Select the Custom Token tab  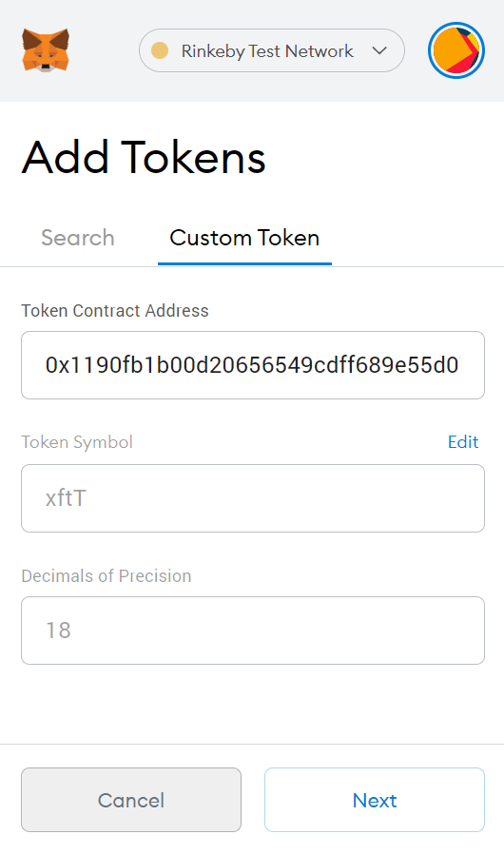click(x=244, y=238)
